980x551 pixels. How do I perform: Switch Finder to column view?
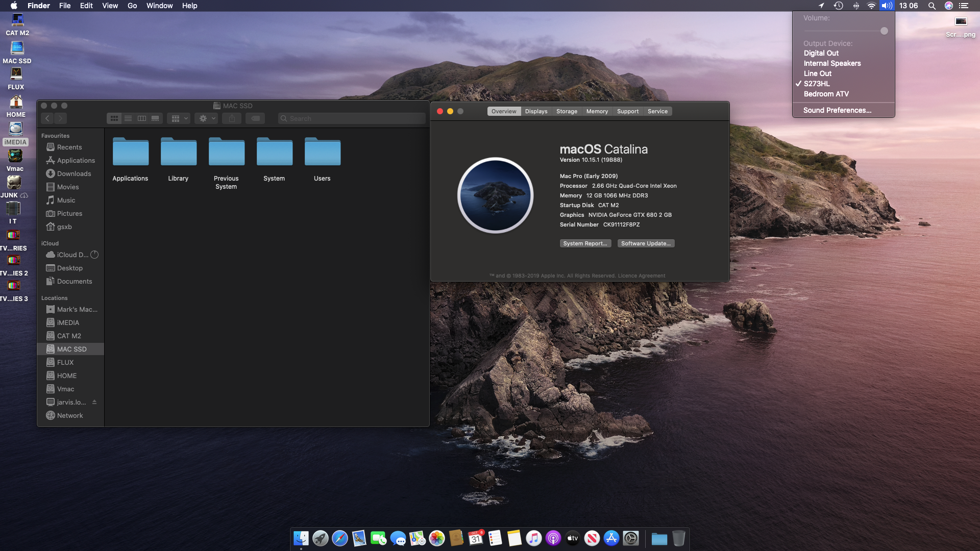(x=142, y=118)
